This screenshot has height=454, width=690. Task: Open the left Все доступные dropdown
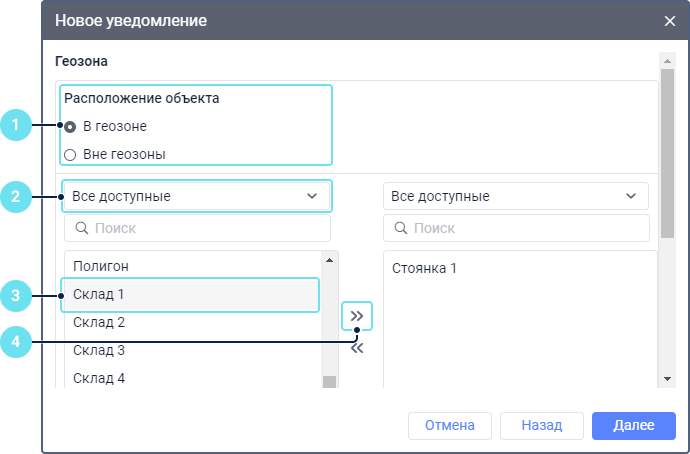coord(196,196)
